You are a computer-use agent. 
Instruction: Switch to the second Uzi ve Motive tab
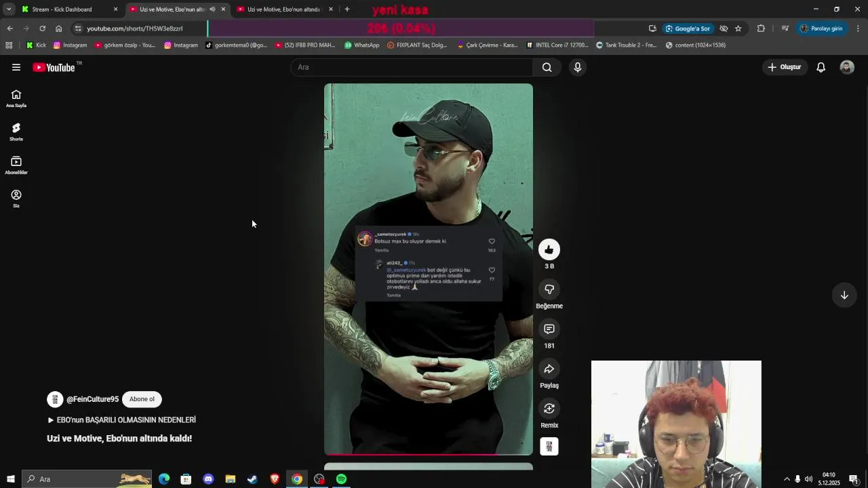coord(283,9)
